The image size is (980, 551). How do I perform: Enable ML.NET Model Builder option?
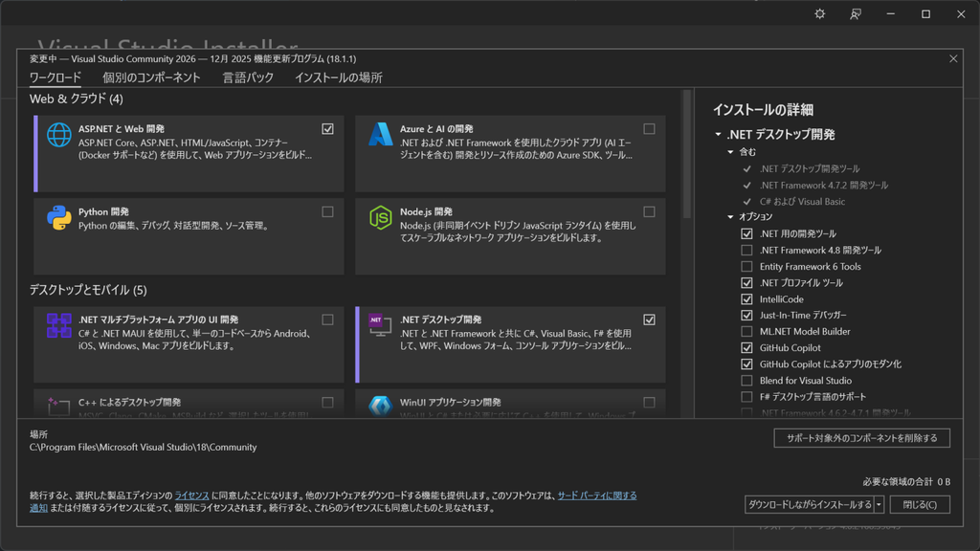click(x=746, y=331)
